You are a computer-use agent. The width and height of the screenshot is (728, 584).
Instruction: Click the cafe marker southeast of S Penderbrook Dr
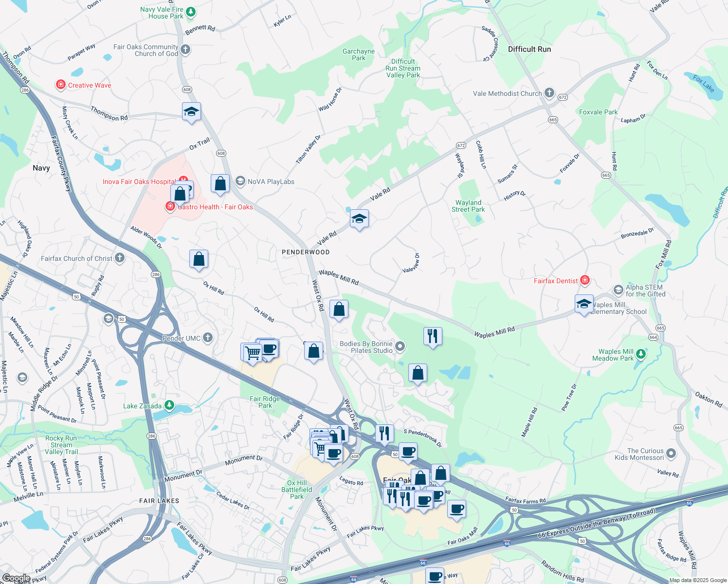click(408, 453)
